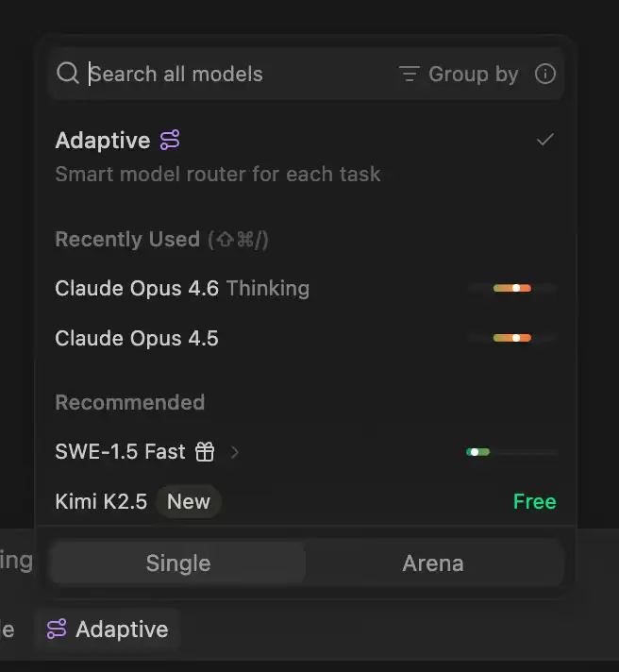This screenshot has width=619, height=672.
Task: Choose Claude Opus 4.5 model
Action: (306, 338)
